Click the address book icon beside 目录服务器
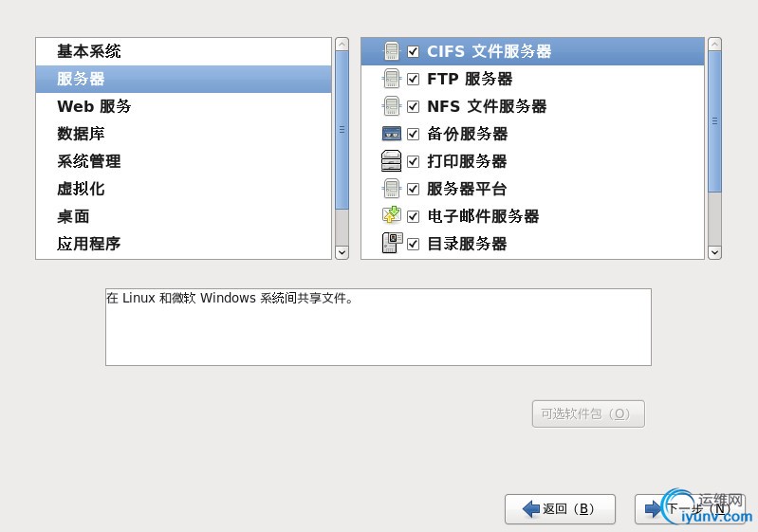Viewport: 758px width, 532px height. pos(392,243)
